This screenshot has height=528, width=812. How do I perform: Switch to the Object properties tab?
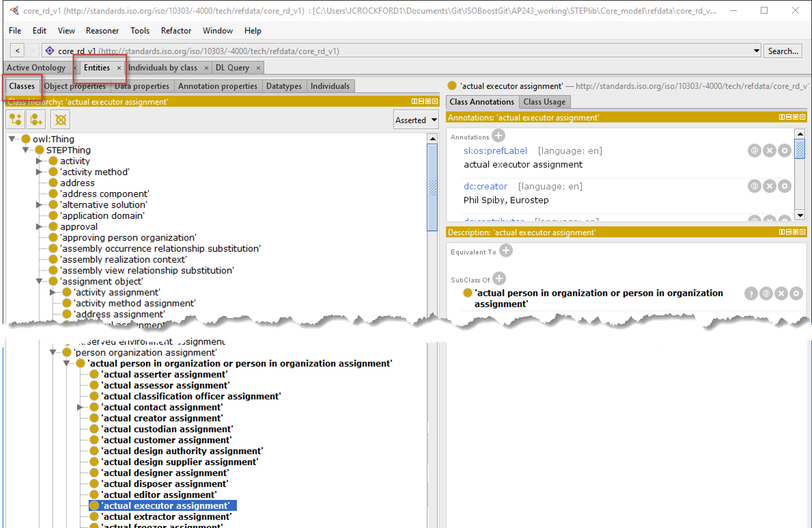[x=75, y=86]
